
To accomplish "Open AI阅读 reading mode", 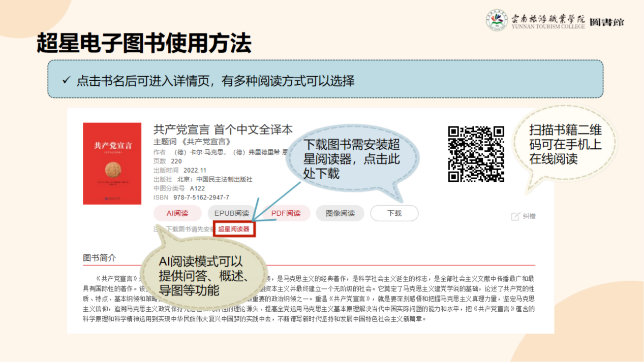I will (x=177, y=213).
